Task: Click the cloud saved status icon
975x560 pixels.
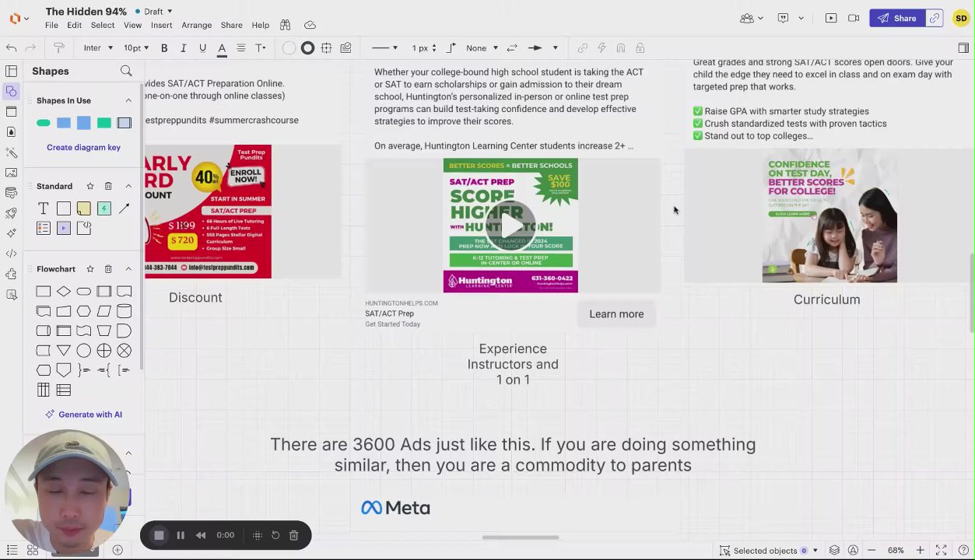Action: click(x=310, y=26)
